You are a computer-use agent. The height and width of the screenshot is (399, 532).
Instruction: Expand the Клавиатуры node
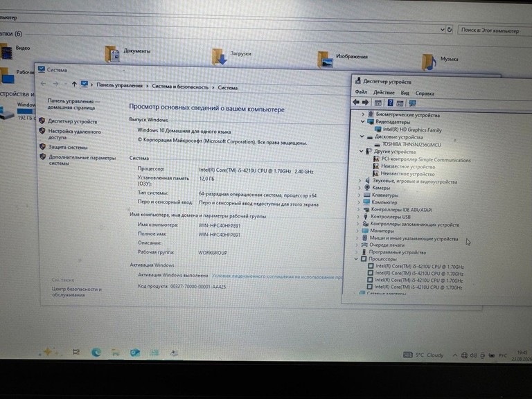coord(359,195)
